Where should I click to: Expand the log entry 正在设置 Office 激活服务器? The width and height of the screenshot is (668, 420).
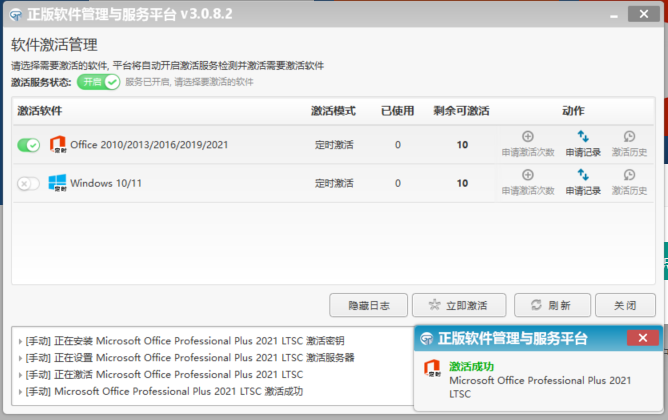[x=20, y=358]
